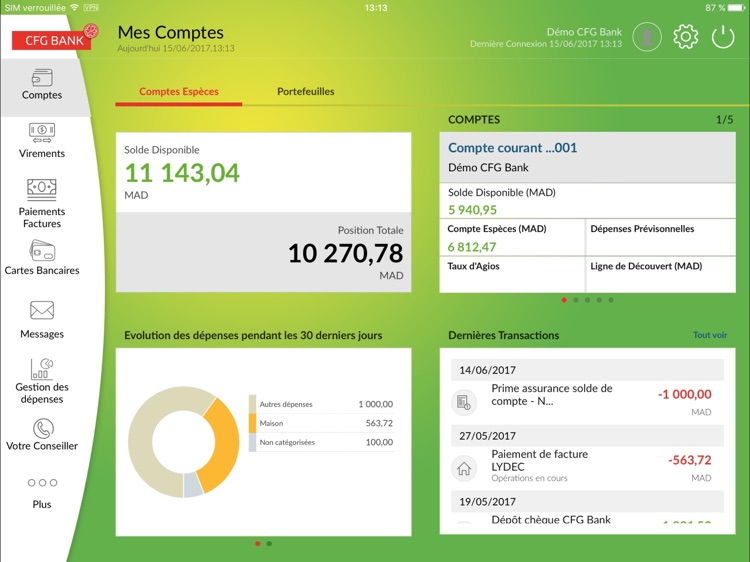750x562 pixels.
Task: Click the orange Maison swatch
Action: pos(253,423)
